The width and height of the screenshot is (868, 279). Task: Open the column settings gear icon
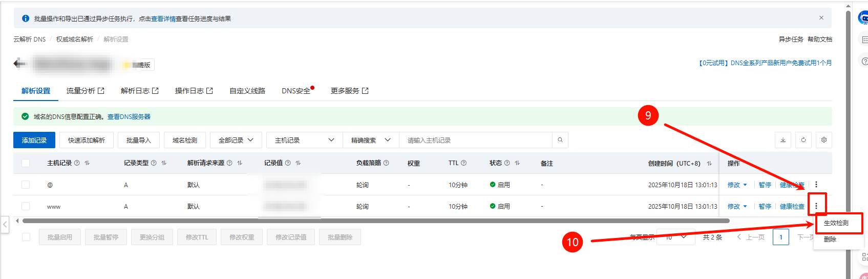tap(824, 140)
